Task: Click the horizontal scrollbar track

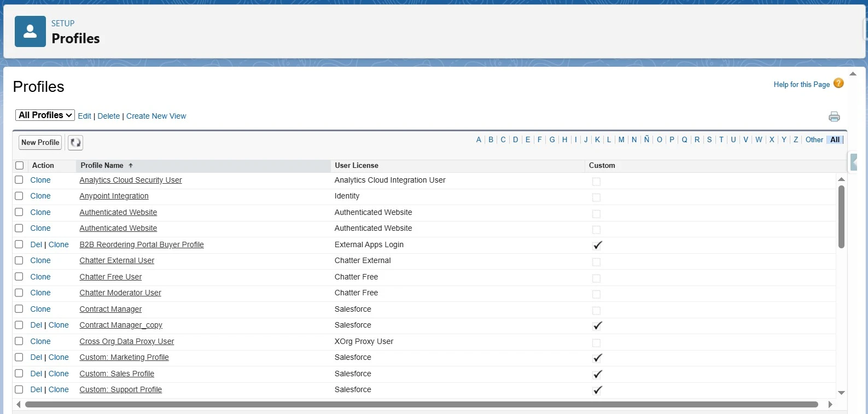Action: pos(421,405)
